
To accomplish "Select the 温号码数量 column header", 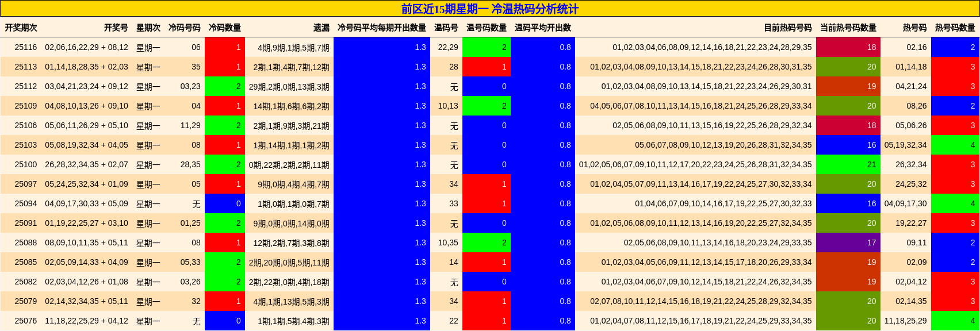I will [x=486, y=28].
